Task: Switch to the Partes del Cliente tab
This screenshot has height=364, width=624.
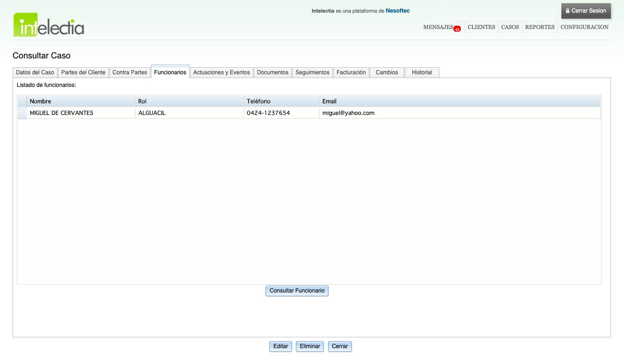Action: [83, 72]
